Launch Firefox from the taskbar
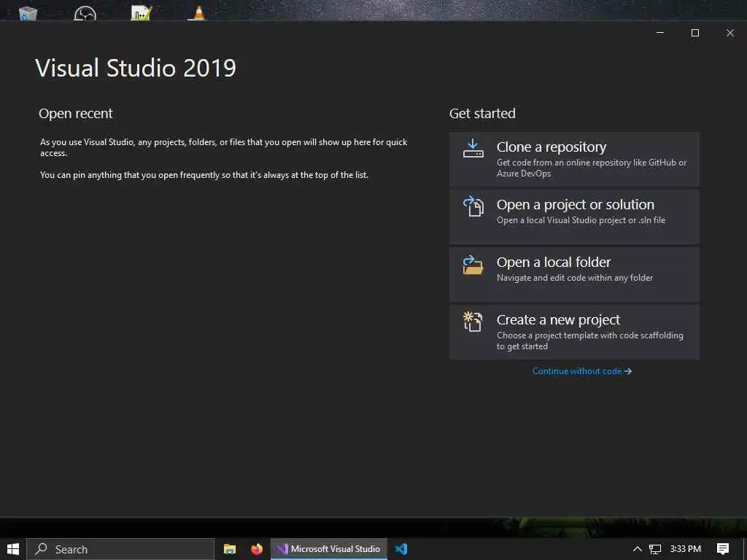This screenshot has width=747, height=560. coord(257,549)
